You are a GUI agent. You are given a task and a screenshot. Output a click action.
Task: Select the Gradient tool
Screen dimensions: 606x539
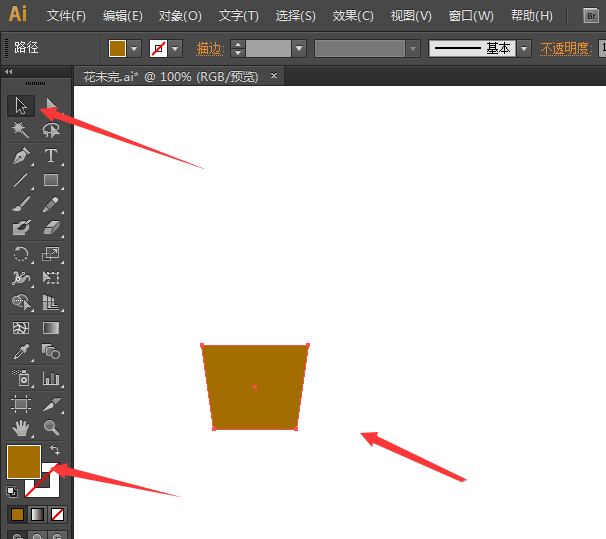click(51, 328)
